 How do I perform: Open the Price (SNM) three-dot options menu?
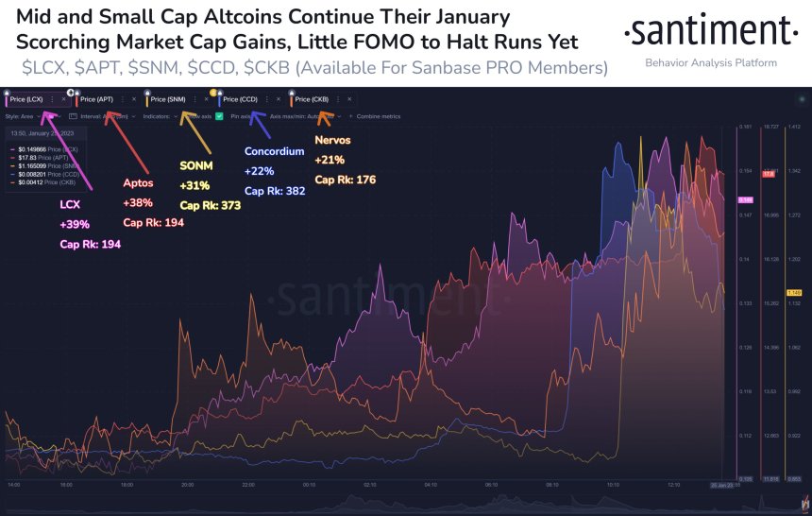pyautogui.click(x=195, y=99)
